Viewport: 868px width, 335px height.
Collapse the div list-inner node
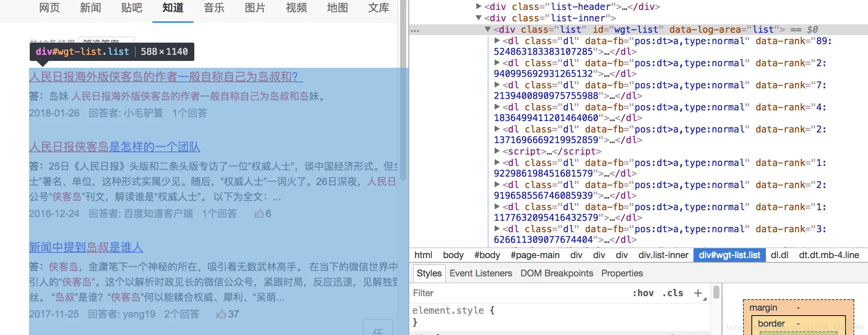coord(479,18)
